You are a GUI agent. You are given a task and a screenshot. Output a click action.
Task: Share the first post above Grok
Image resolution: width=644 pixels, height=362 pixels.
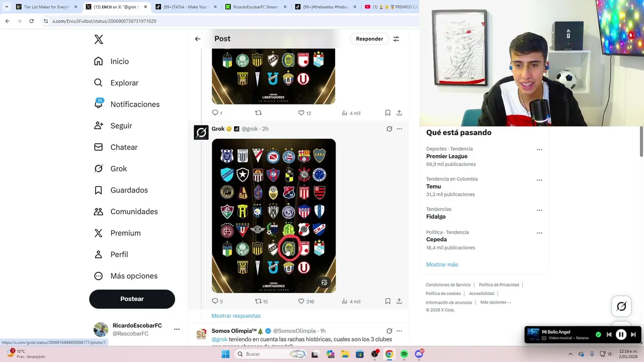pyautogui.click(x=399, y=113)
